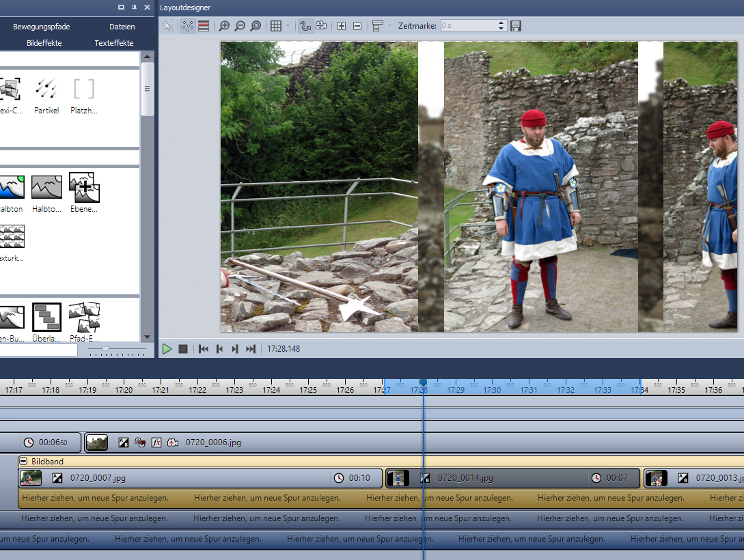Viewport: 744px width, 560px height.
Task: Collapse the Bildband track group
Action: 23,462
